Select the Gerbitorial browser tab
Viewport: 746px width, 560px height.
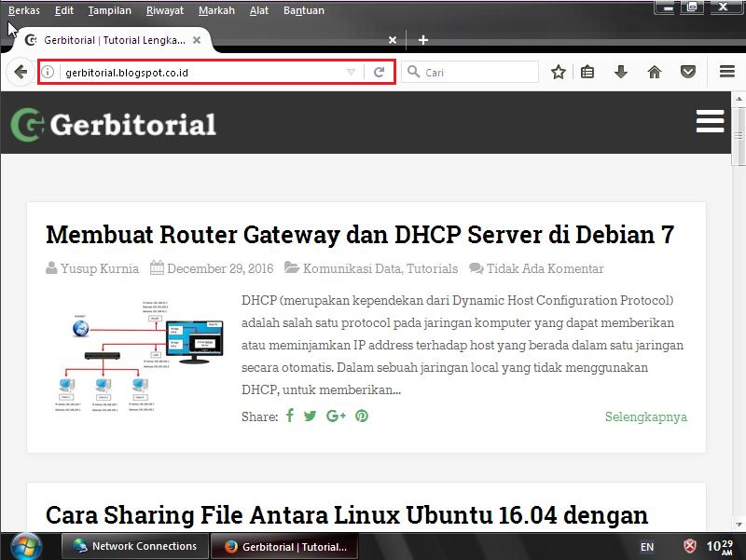click(x=114, y=40)
